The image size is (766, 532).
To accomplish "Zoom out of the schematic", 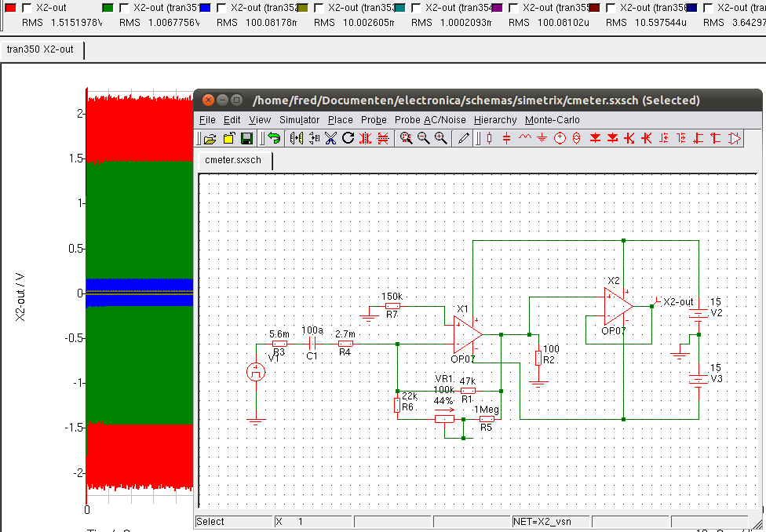I will (x=424, y=139).
